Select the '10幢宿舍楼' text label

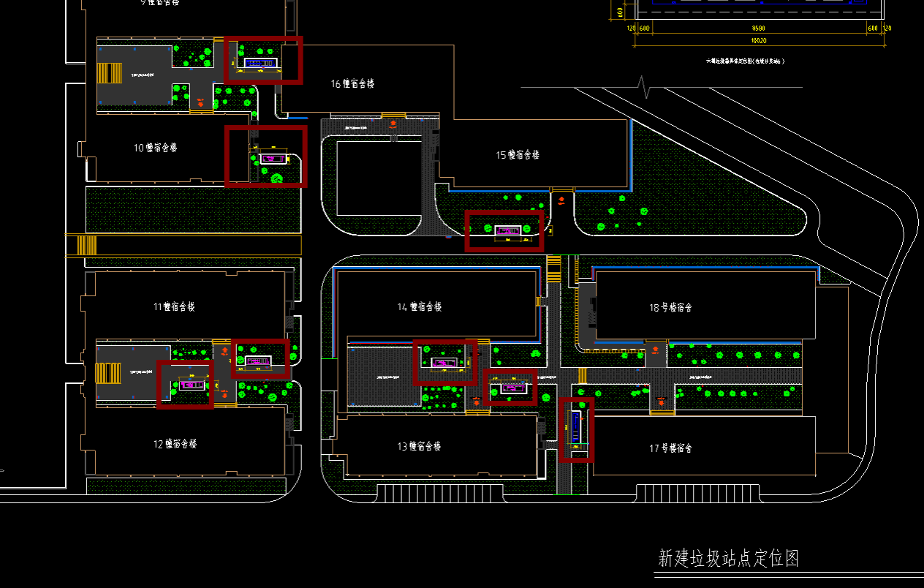tap(155, 148)
